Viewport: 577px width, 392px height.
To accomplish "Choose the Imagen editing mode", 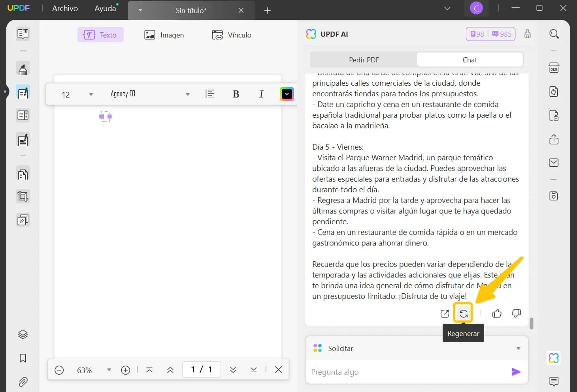I will click(x=164, y=35).
